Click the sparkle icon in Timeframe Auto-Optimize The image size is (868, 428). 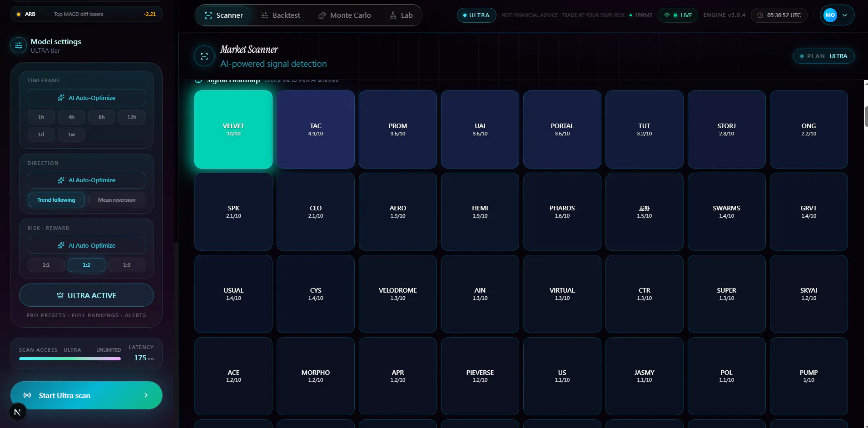click(x=61, y=98)
